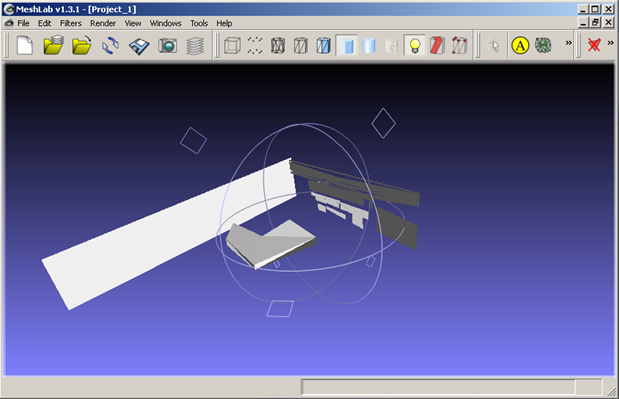Expand the overflow chevron after red X

(x=610, y=43)
